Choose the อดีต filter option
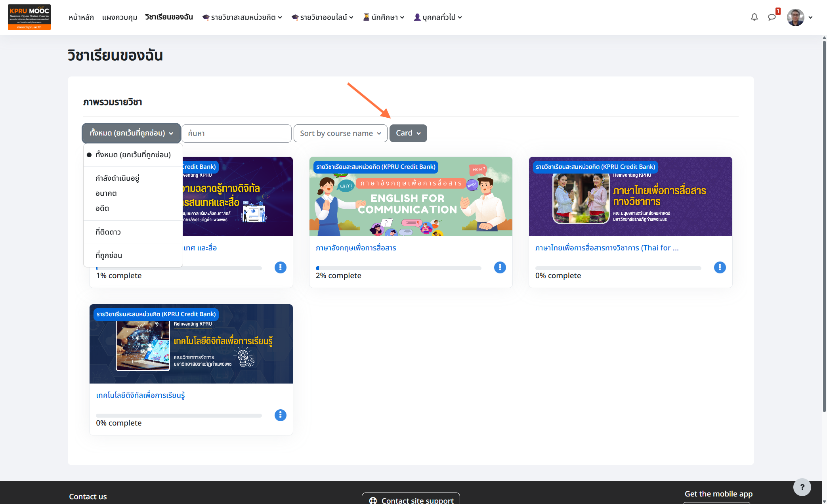The width and height of the screenshot is (827, 504). 133,208
